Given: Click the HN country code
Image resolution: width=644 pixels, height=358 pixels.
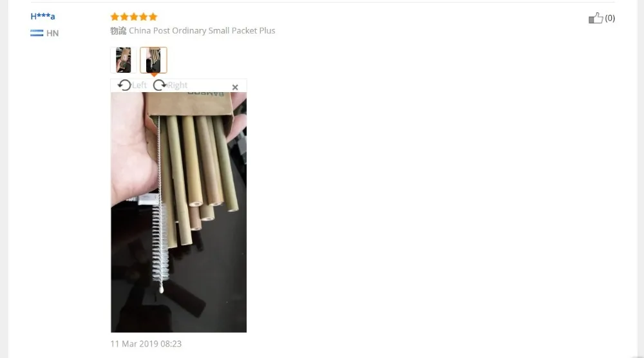Looking at the screenshot, I should coord(52,33).
